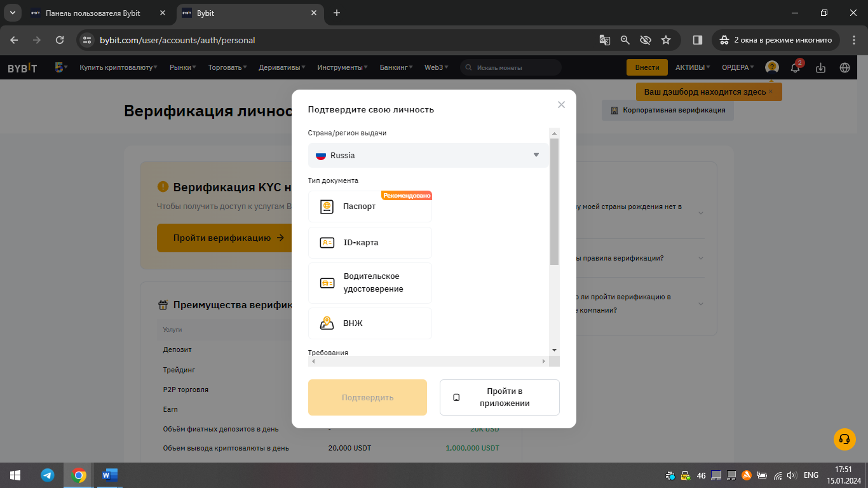Click the dialog's horizontal scroll right arrow

click(x=544, y=362)
